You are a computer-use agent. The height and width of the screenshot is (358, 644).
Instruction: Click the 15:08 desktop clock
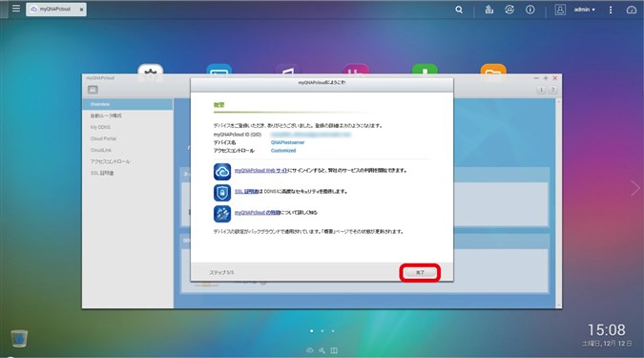click(606, 329)
